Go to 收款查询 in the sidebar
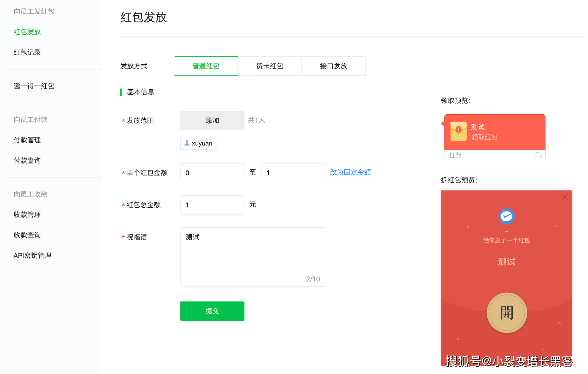 pos(27,235)
